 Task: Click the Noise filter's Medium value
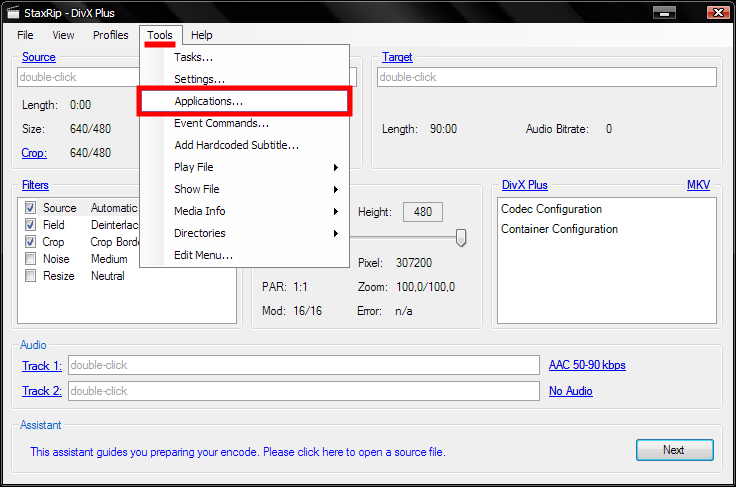point(109,259)
